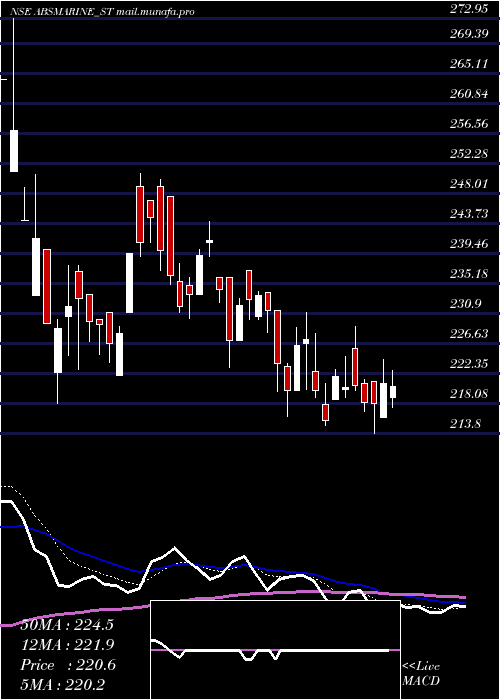Click the 243.73 price axis label
The height and width of the screenshot is (700, 500).
point(468,214)
